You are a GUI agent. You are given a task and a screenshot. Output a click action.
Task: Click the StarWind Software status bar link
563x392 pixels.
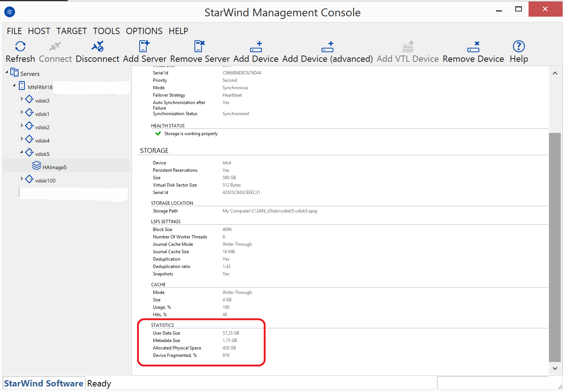point(44,383)
